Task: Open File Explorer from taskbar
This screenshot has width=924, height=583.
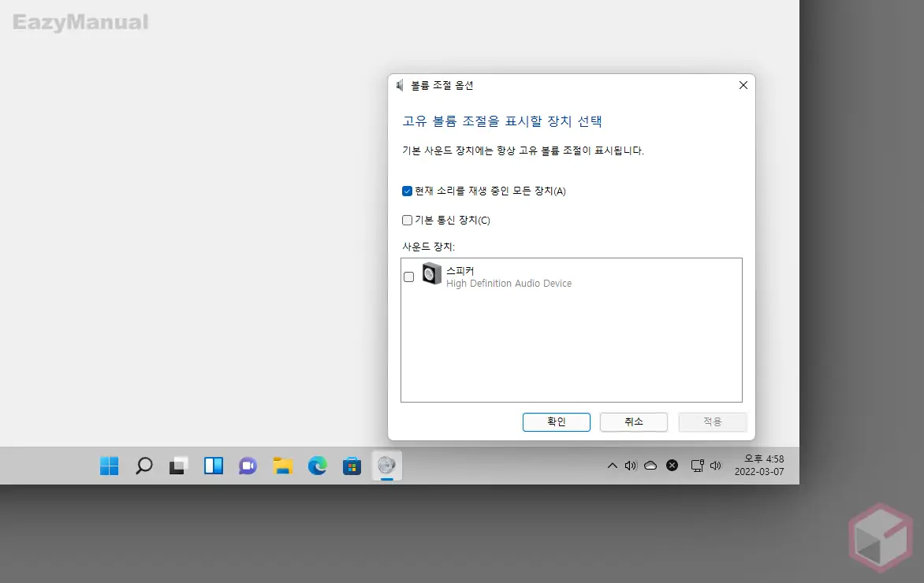Action: click(283, 466)
